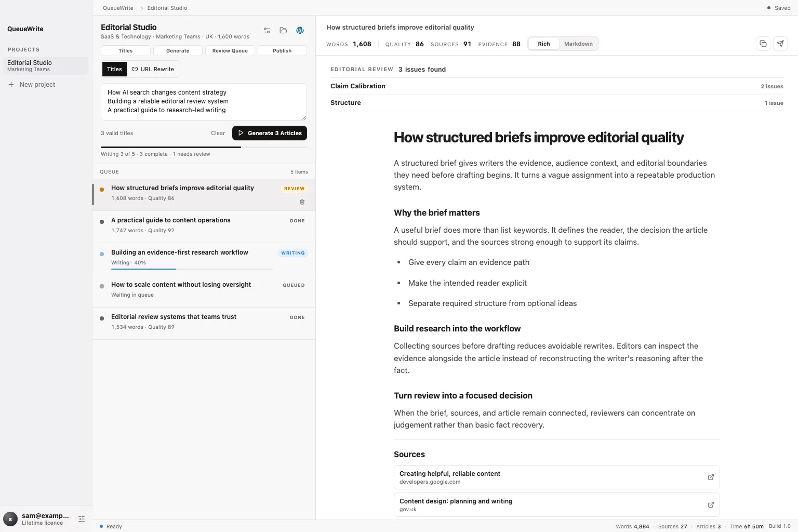Screen dimensions: 798x532
Task: Open account preferences icon beside sam@examp...
Action: click(82, 519)
